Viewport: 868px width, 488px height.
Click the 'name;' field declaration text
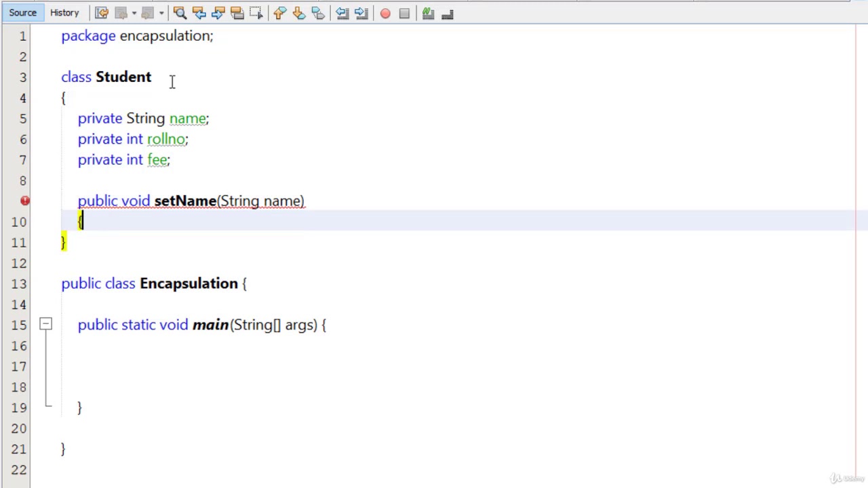click(189, 118)
